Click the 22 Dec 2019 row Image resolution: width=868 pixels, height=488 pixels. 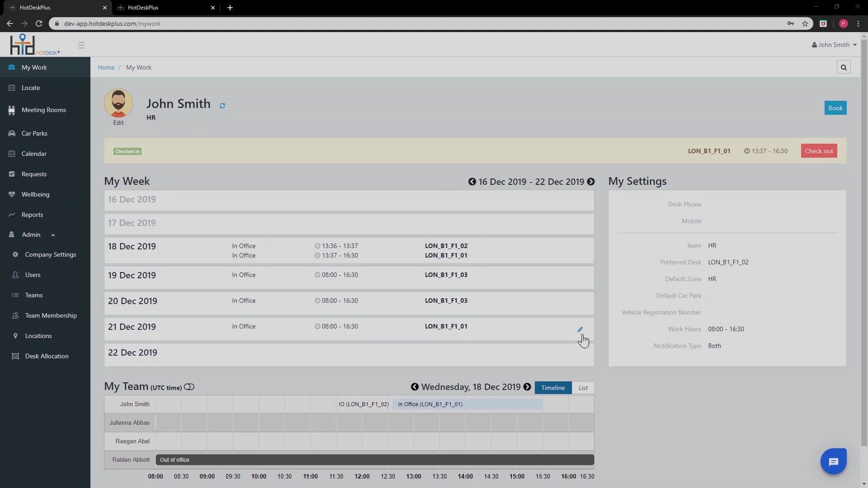(349, 355)
